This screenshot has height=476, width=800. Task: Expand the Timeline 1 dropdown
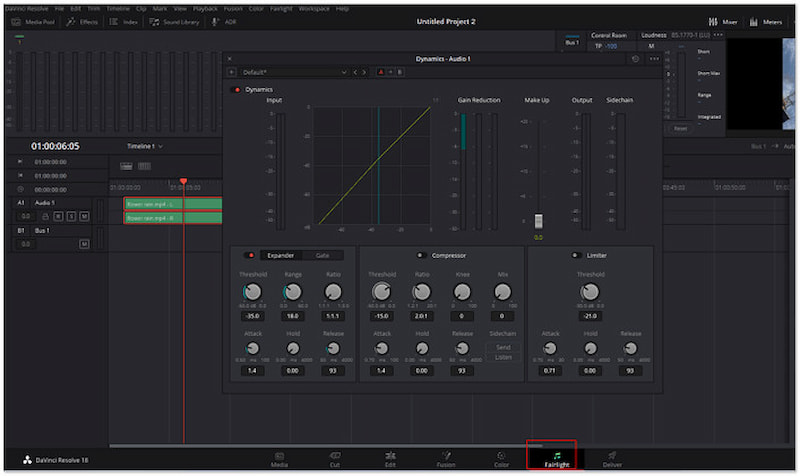pyautogui.click(x=161, y=146)
